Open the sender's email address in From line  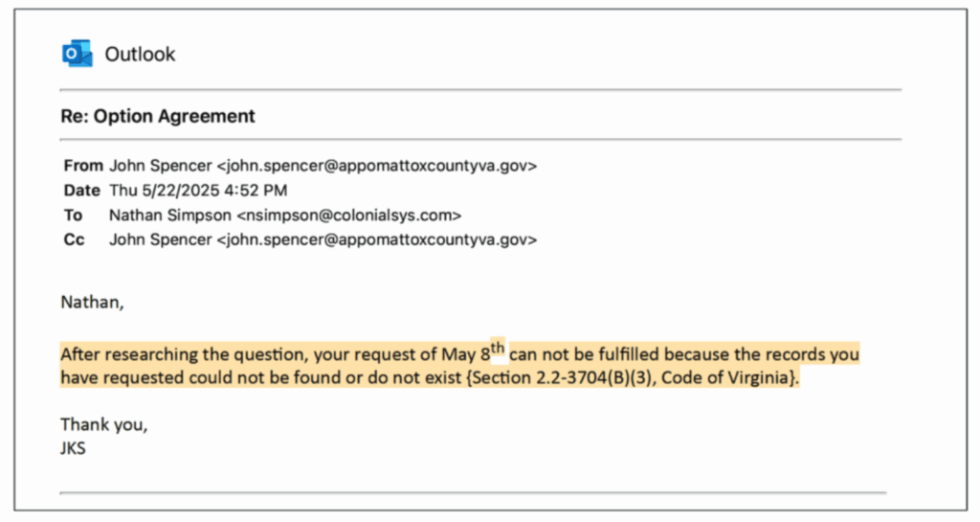tap(377, 166)
